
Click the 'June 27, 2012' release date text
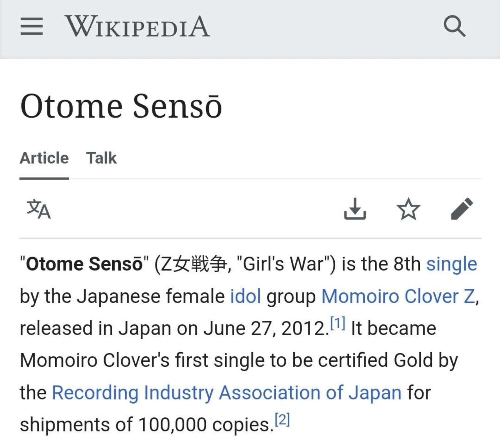[264, 329]
